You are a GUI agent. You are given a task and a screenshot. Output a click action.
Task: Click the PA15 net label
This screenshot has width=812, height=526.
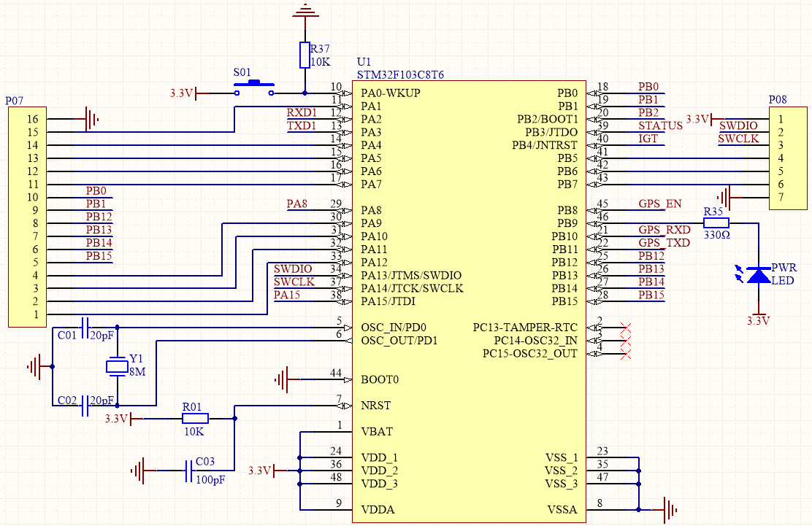coord(287,295)
